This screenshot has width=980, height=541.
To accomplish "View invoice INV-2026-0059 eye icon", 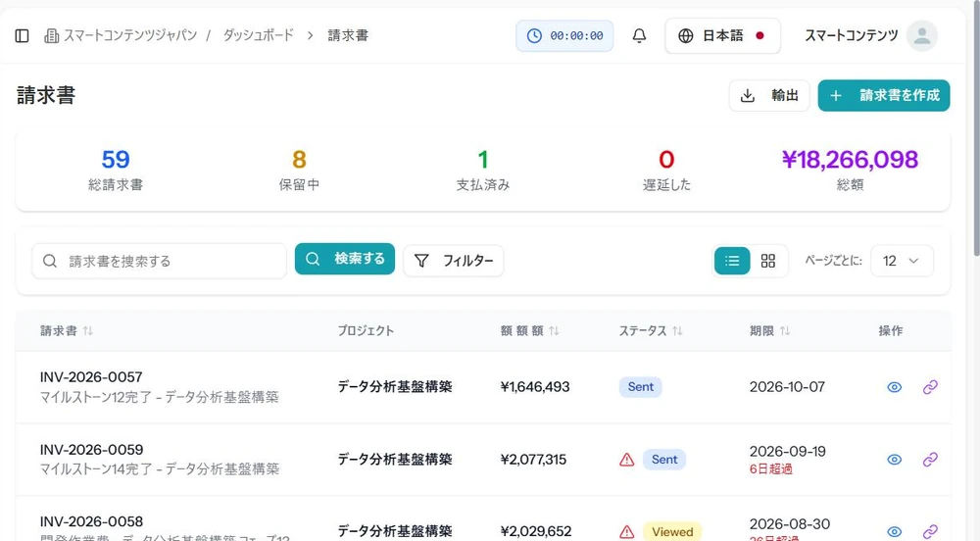I will (x=895, y=459).
